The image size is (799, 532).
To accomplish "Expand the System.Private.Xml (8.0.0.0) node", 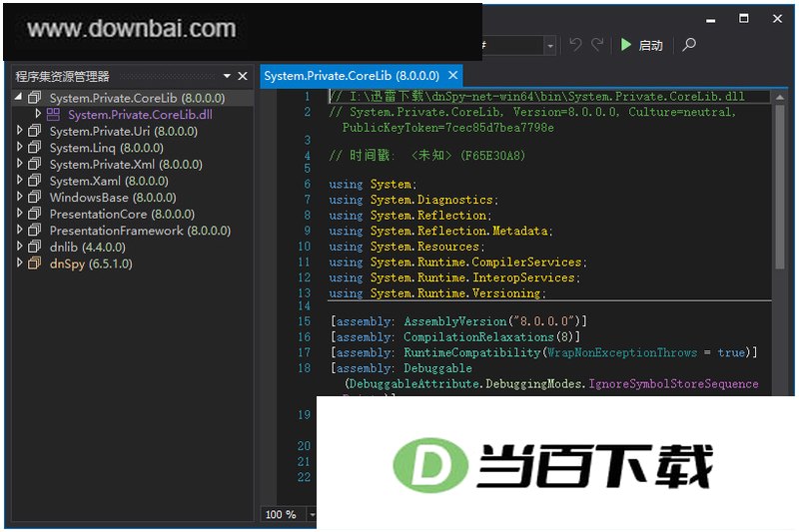I will click(19, 164).
